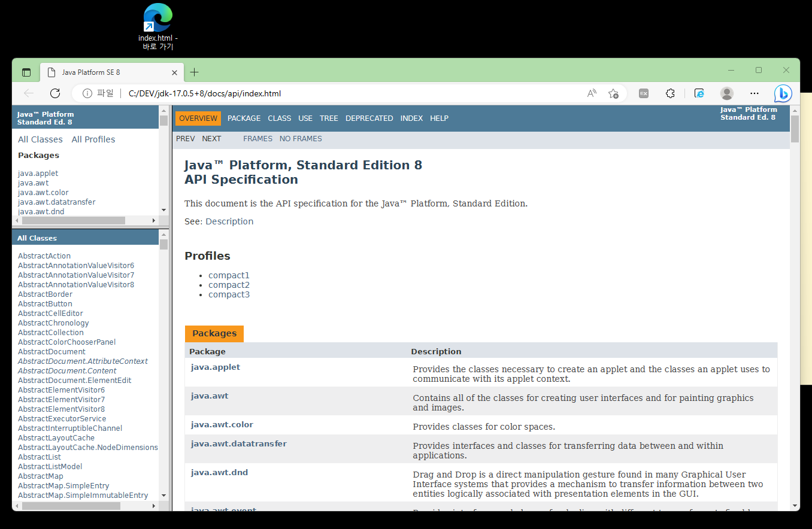Screen dimensions: 812x529
Task: Add a new browser tab
Action: [194, 72]
